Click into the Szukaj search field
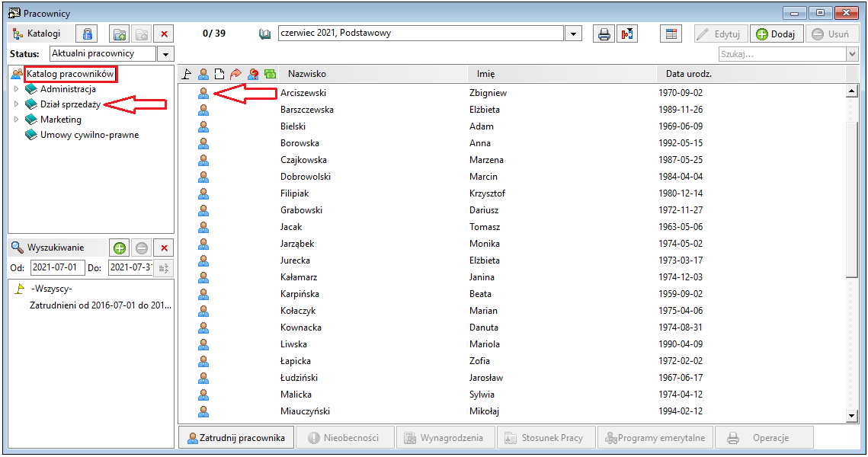The height and width of the screenshot is (457, 868). [782, 53]
